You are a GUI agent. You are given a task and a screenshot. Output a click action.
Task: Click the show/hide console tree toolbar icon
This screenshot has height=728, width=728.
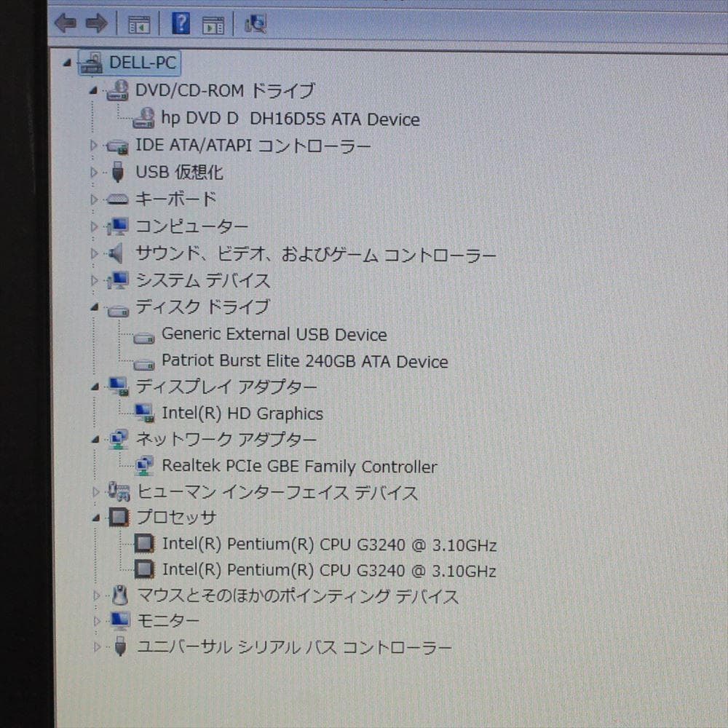tap(138, 24)
